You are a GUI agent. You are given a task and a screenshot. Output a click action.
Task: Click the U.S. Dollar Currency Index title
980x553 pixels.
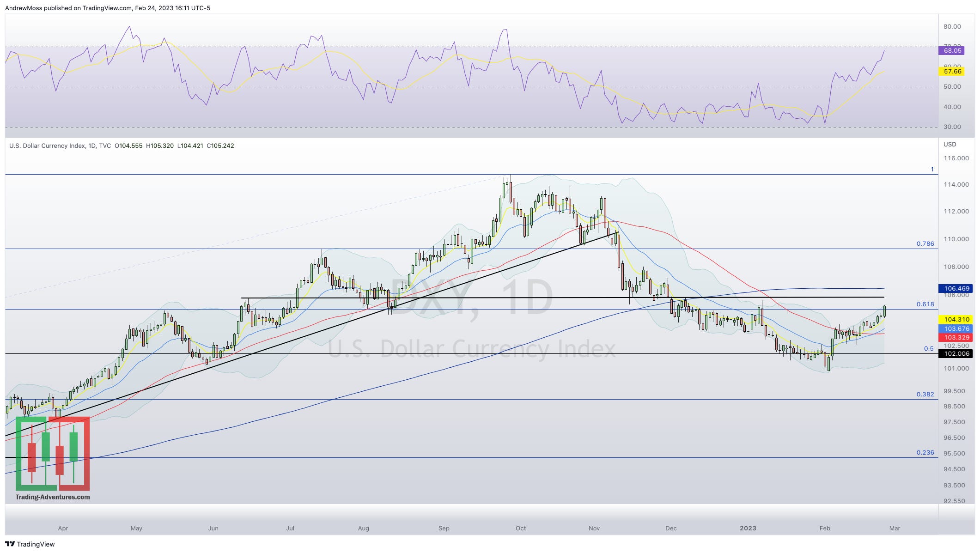pyautogui.click(x=47, y=146)
